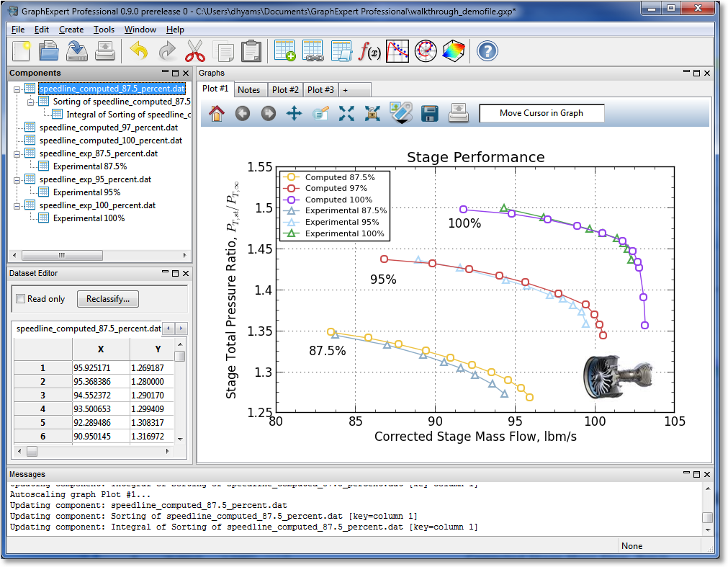Undo the last action
The width and height of the screenshot is (728, 567).
tap(138, 51)
